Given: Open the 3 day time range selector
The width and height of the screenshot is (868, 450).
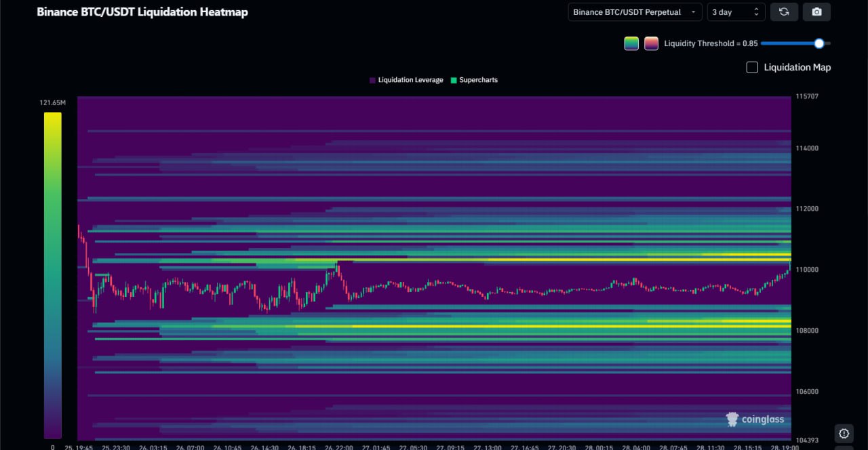Looking at the screenshot, I should point(736,12).
